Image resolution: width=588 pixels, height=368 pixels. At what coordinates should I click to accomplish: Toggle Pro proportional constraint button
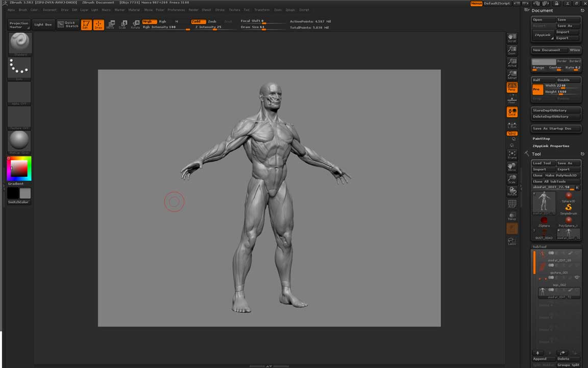537,89
